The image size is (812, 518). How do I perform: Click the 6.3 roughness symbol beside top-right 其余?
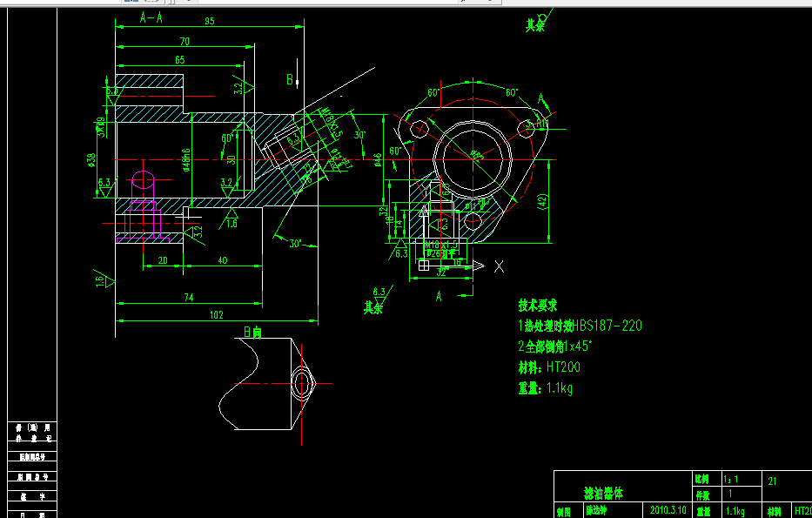[x=541, y=15]
